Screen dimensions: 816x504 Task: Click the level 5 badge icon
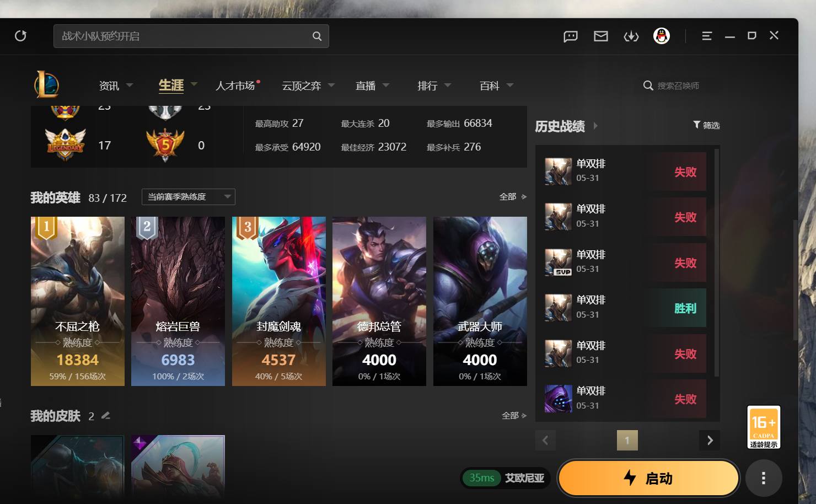(165, 145)
